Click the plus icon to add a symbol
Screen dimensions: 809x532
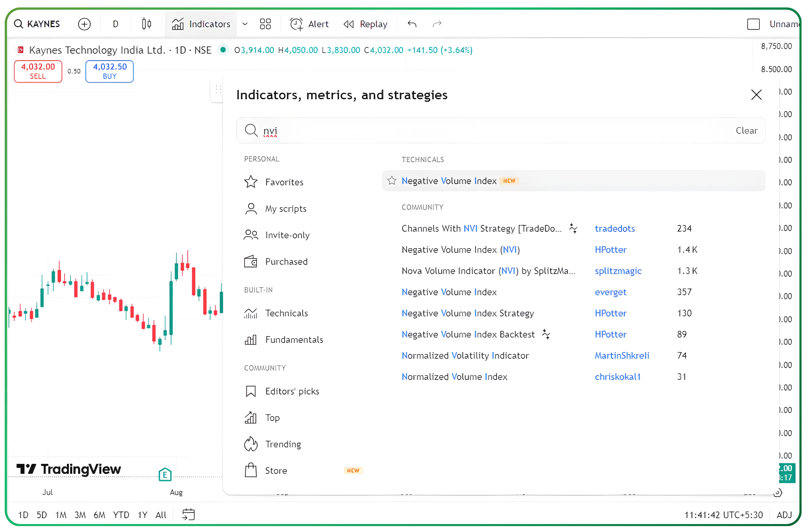[x=84, y=24]
